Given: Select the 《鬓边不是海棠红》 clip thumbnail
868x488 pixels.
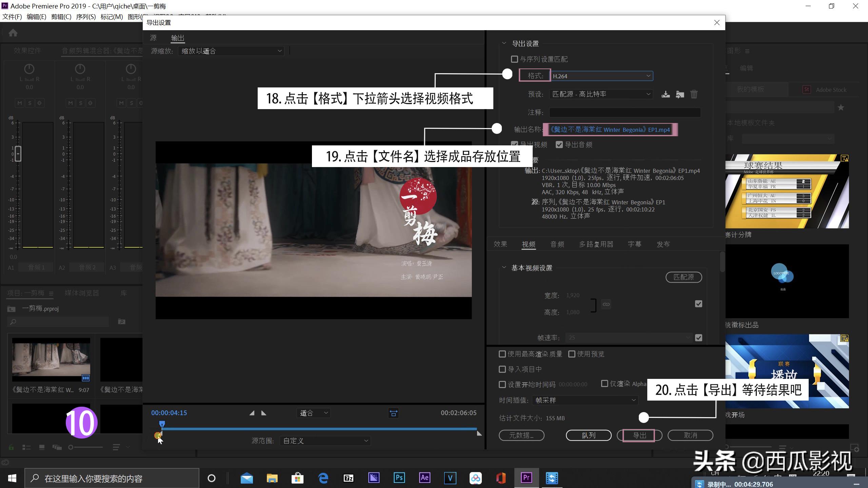Looking at the screenshot, I should (51, 359).
